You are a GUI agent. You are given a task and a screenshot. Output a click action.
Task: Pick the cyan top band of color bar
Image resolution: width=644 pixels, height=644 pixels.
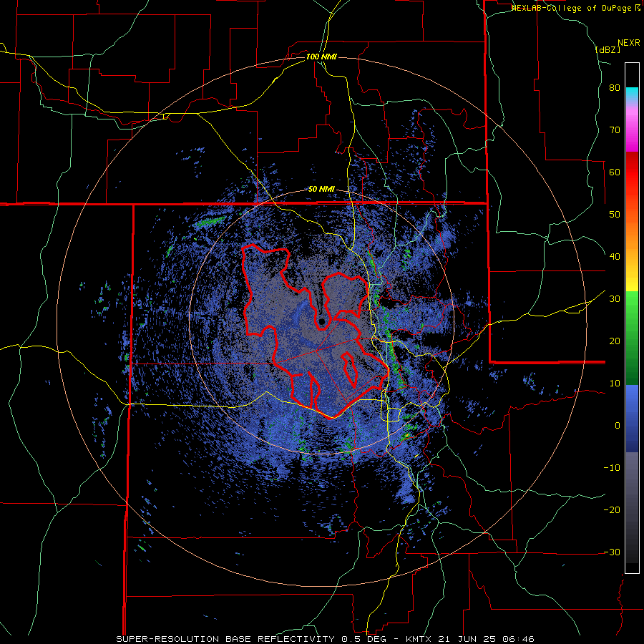click(x=632, y=94)
